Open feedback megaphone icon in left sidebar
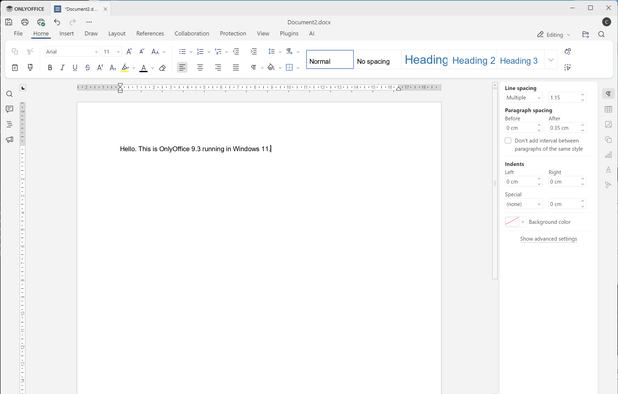618x394 pixels. [9, 140]
